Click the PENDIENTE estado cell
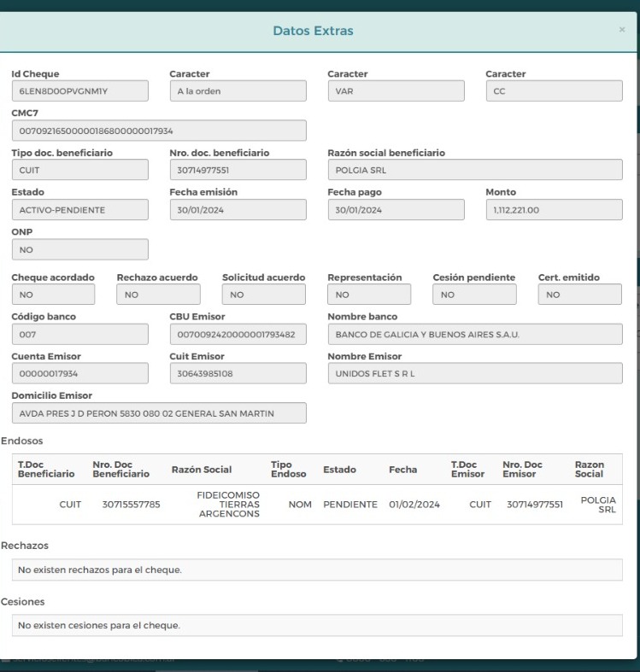640x672 pixels. pos(350,505)
